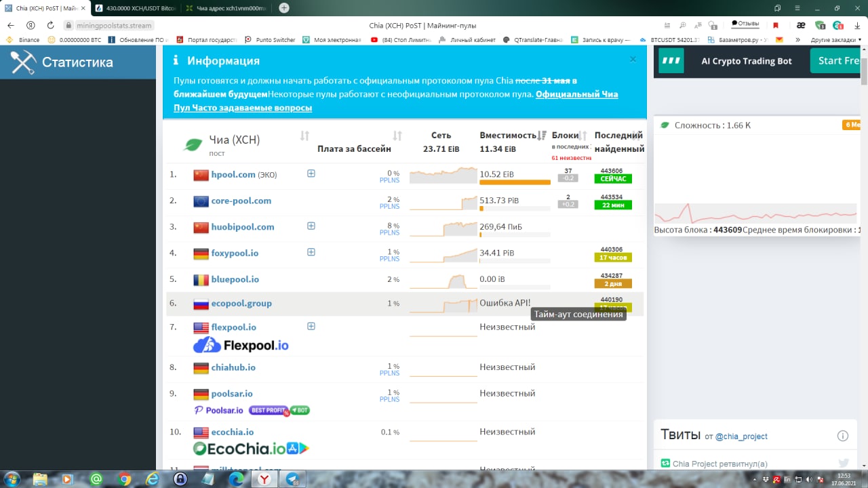Viewport: 868px width, 488px height.
Task: Open Internet Explorer from the taskbar
Action: coord(153,479)
